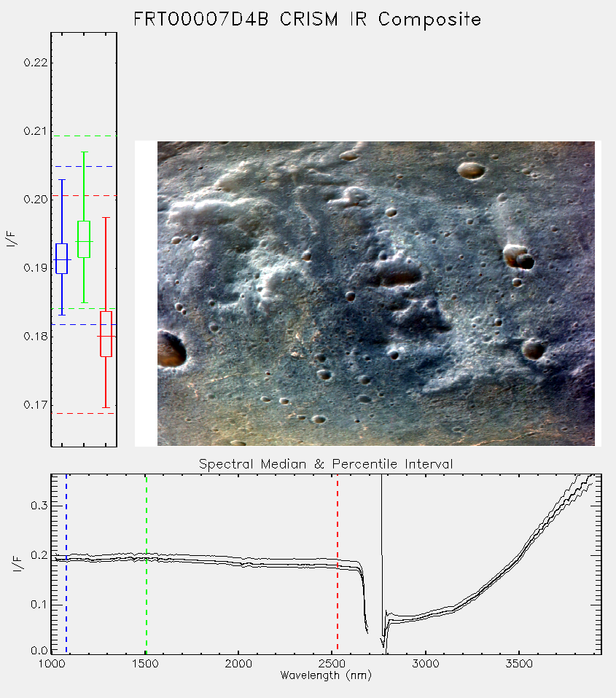The image size is (616, 698).
Task: Click the red dashed marker near 2500 nm
Action: click(x=338, y=564)
